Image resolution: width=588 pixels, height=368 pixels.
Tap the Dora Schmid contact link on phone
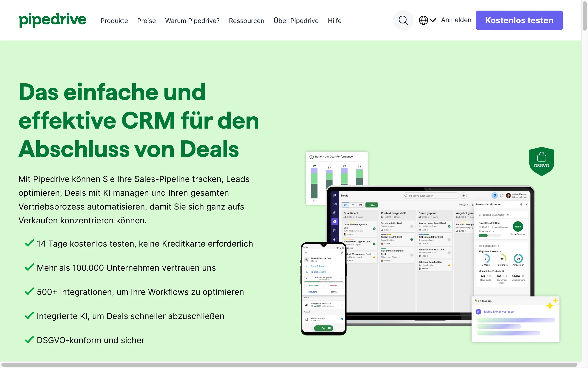(x=318, y=266)
